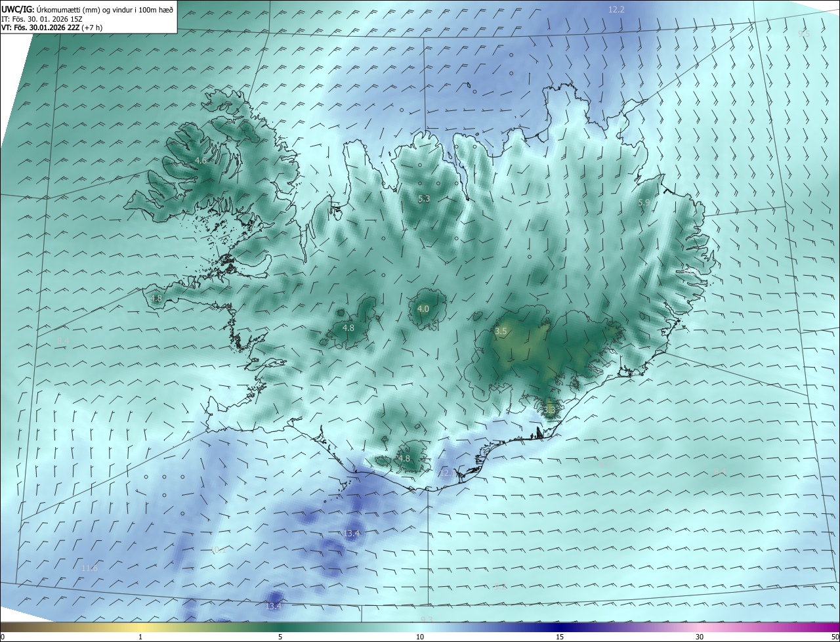Click the dark navy colorbar section above 15
This screenshot has width=840, height=642.
560,627
